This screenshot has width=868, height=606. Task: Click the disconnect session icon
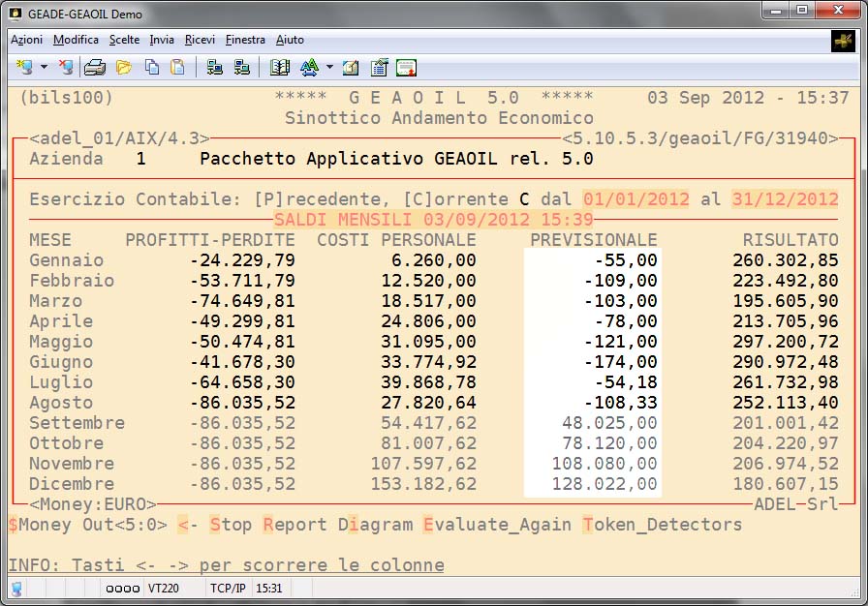coord(66,68)
